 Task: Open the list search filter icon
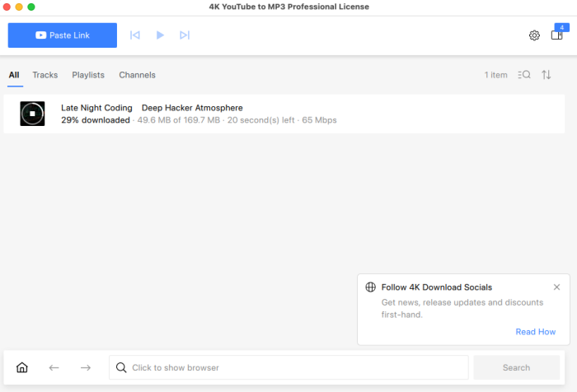pos(524,75)
